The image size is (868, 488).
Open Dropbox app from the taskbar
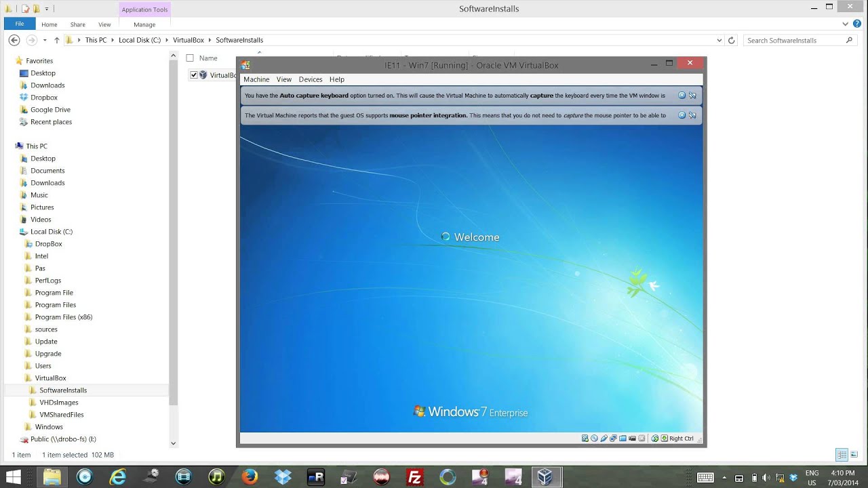click(x=283, y=476)
